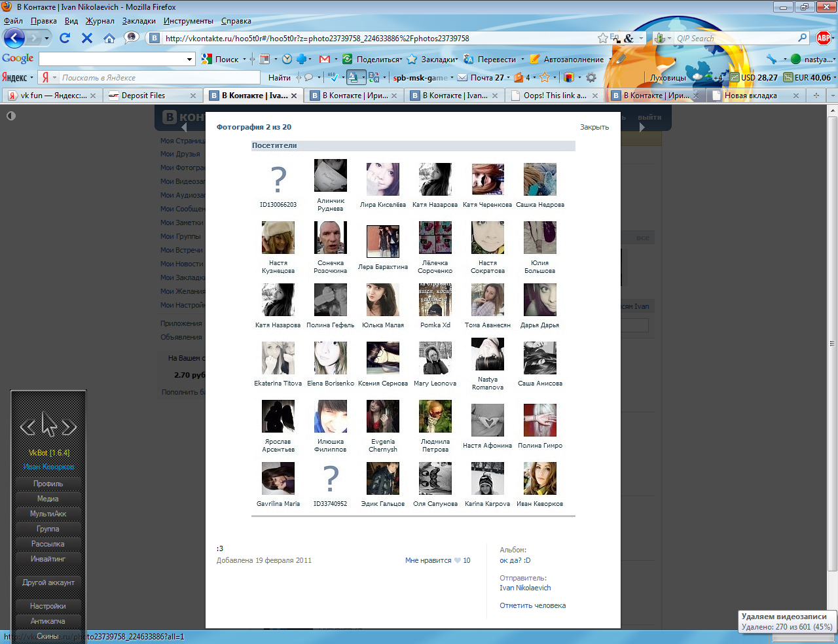838x644 pixels.
Task: Click the Gmail icon in Google toolbar
Action: pyautogui.click(x=324, y=59)
